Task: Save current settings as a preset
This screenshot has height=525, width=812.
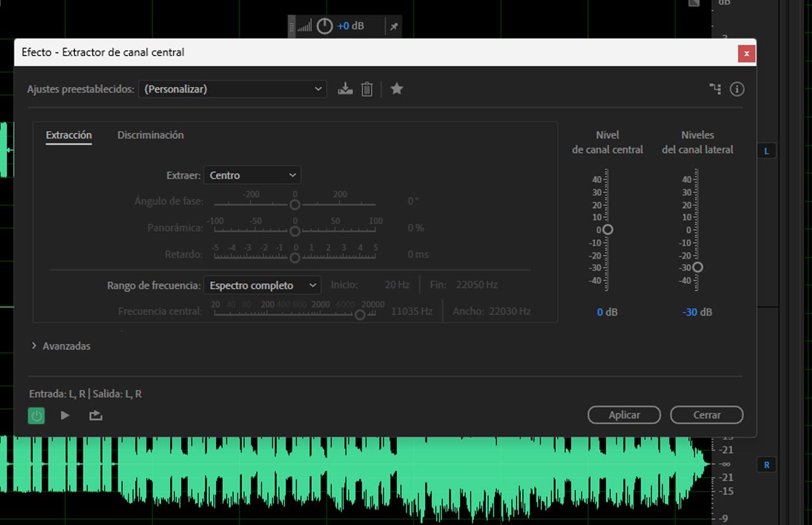Action: tap(344, 89)
